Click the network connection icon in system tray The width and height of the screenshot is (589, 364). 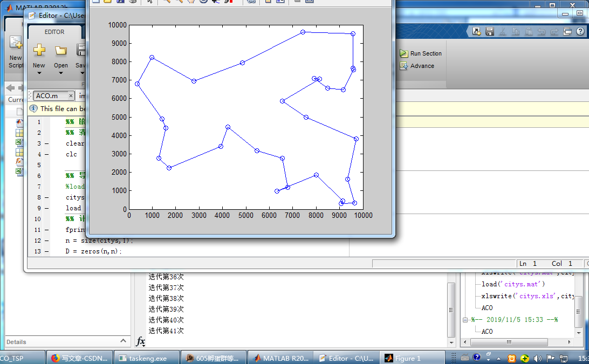(x=563, y=358)
